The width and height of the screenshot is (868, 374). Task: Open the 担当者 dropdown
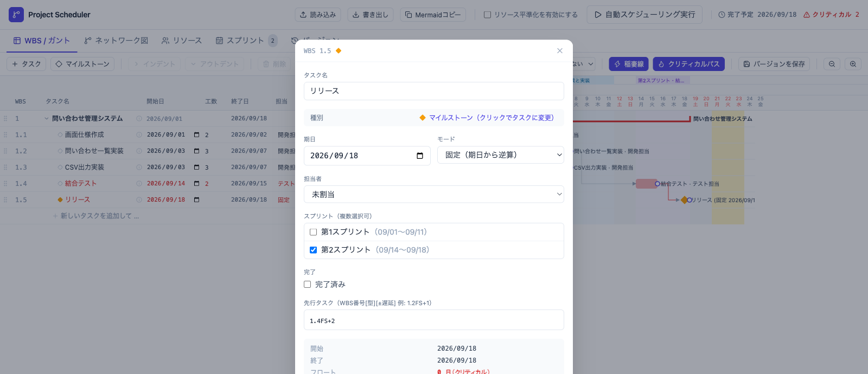[x=434, y=195]
